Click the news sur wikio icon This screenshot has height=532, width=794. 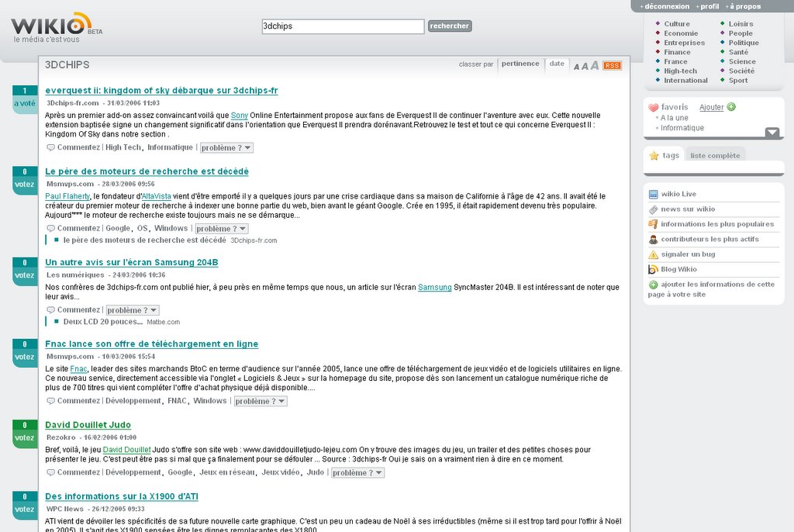[x=653, y=209]
